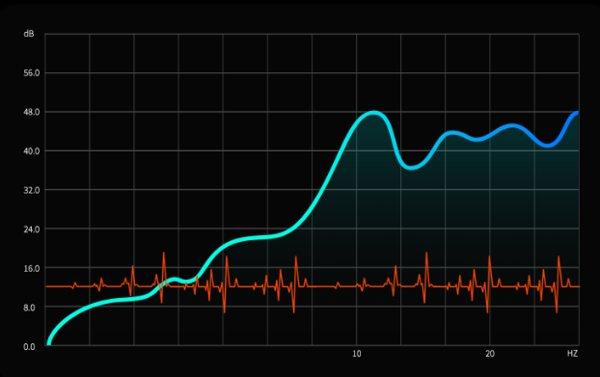Click the HZ unit label
The image size is (600, 377).
(x=572, y=354)
